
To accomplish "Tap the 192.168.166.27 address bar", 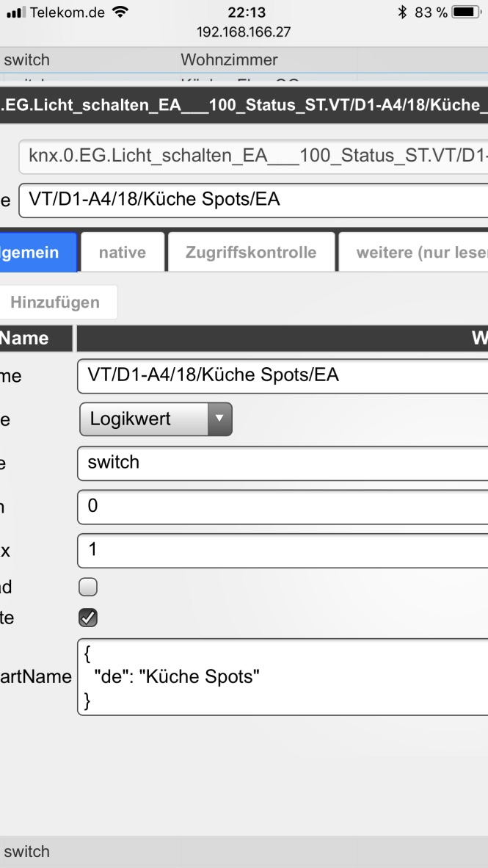I will pos(244,32).
